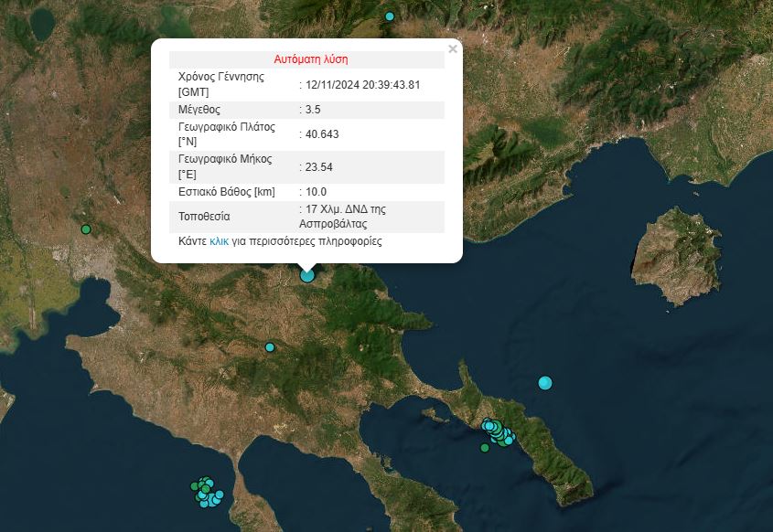This screenshot has height=532, width=773.
Task: Click the selected cyan marker under the popup pointer
Action: (x=307, y=274)
